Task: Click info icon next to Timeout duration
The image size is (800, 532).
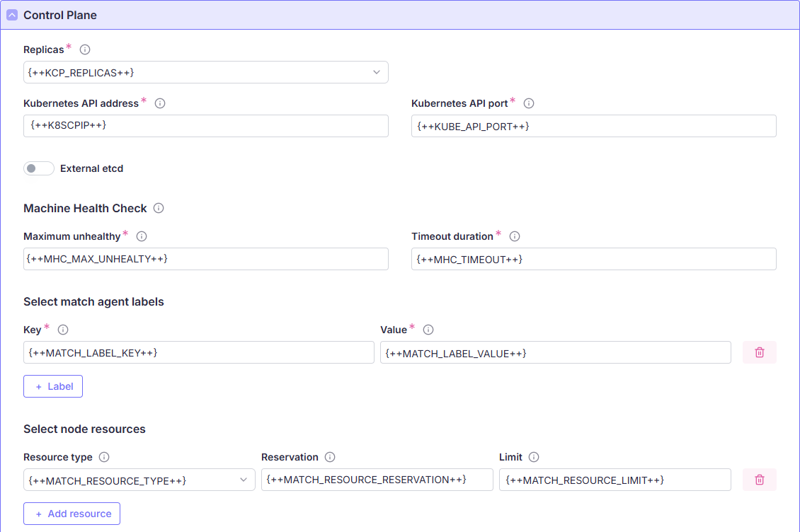Action: pyautogui.click(x=515, y=236)
